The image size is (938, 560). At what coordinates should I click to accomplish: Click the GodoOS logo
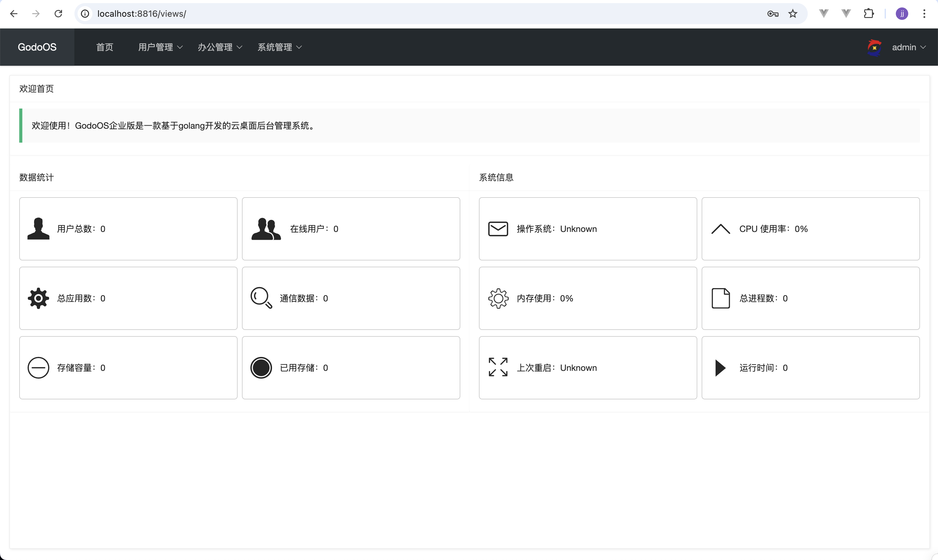pos(37,47)
